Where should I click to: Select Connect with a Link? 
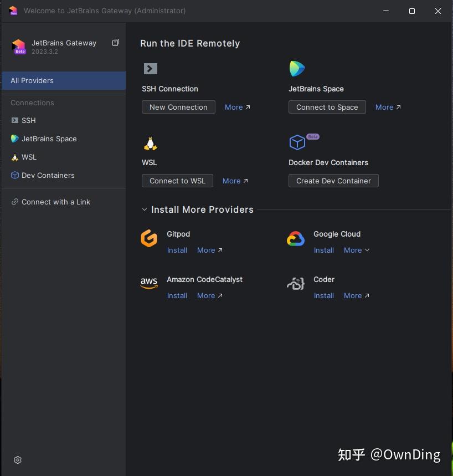[x=64, y=202]
